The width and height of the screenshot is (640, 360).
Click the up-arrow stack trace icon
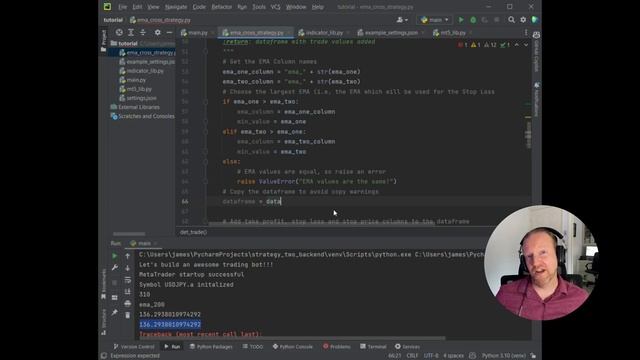click(127, 256)
